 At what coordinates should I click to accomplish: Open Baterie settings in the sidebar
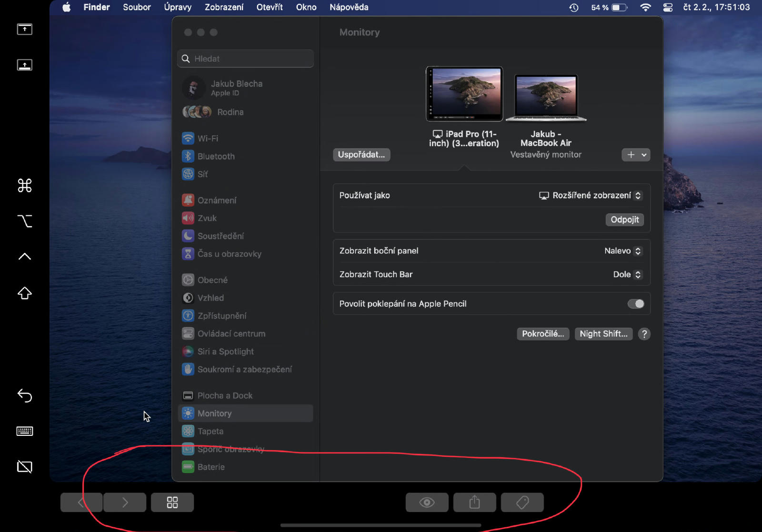245,467
